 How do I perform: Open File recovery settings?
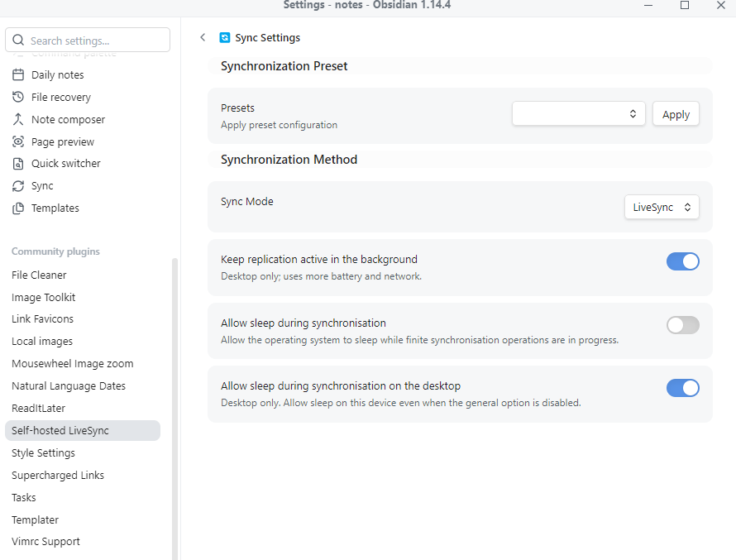[x=83, y=97]
